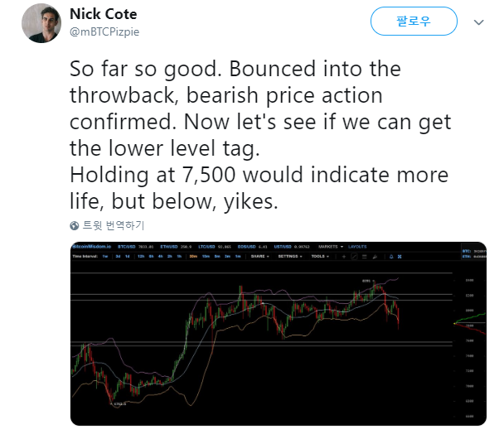Click the BitcoinWisdom.io logo in chart
This screenshot has height=434, width=504.
pyautogui.click(x=92, y=246)
